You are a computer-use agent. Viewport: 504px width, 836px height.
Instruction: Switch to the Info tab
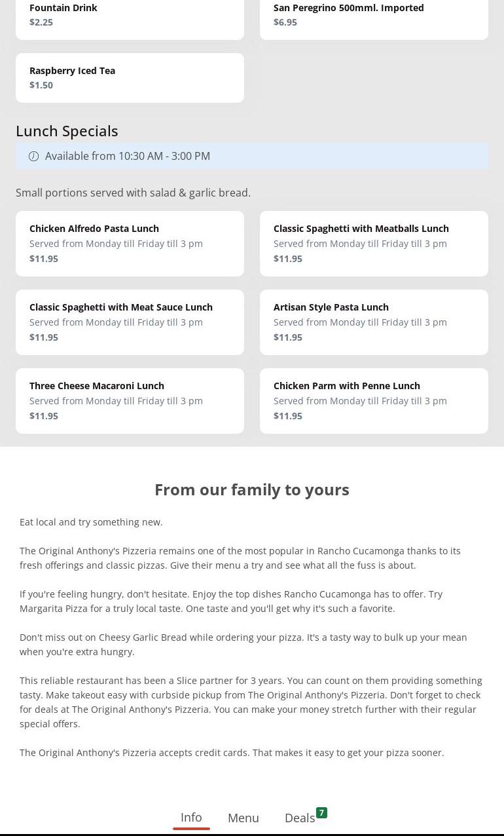point(191,818)
